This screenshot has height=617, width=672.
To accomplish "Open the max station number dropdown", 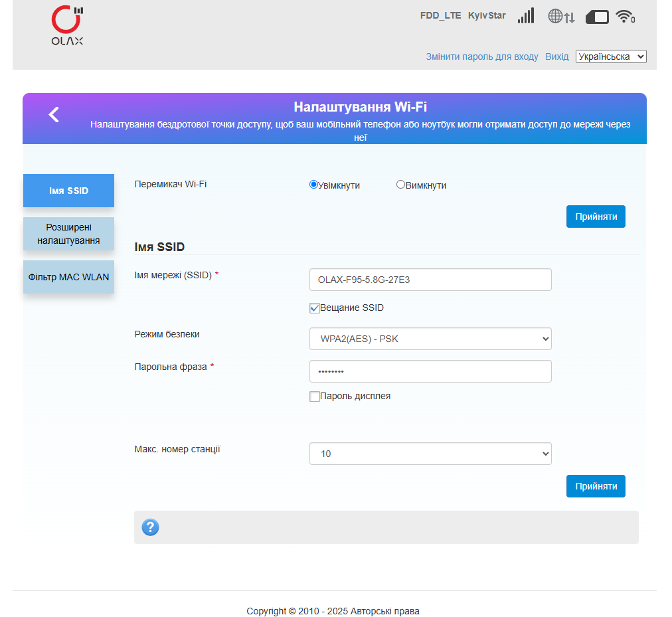I will click(430, 454).
